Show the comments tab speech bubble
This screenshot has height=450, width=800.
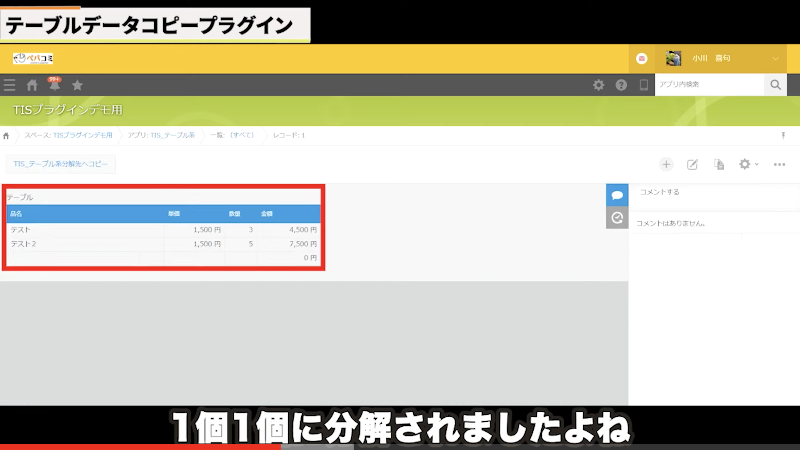617,195
